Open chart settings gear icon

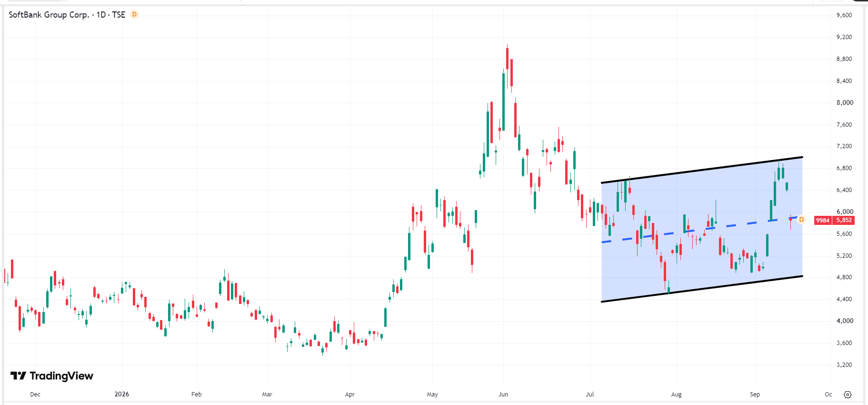coord(848,395)
